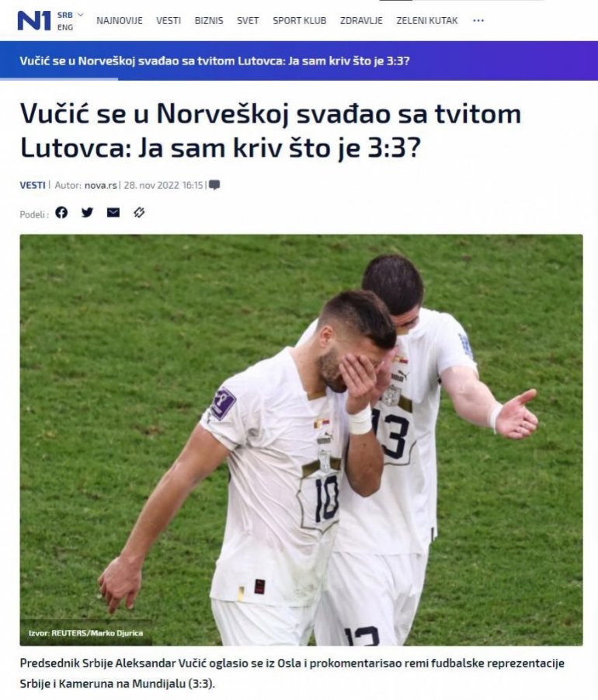
Task: Click the nova.rs author link
Action: (101, 185)
